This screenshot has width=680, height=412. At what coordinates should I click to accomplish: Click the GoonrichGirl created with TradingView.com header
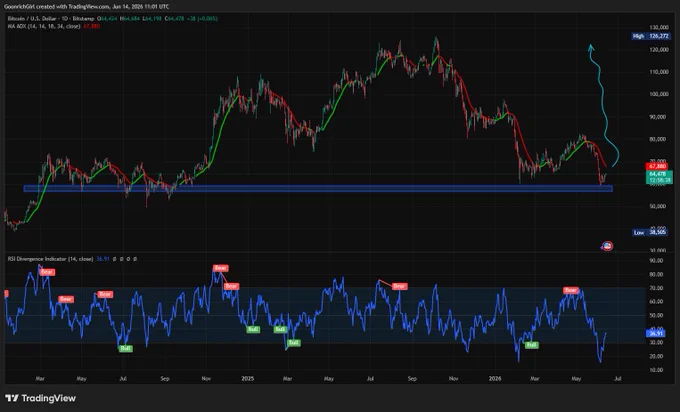click(x=87, y=7)
